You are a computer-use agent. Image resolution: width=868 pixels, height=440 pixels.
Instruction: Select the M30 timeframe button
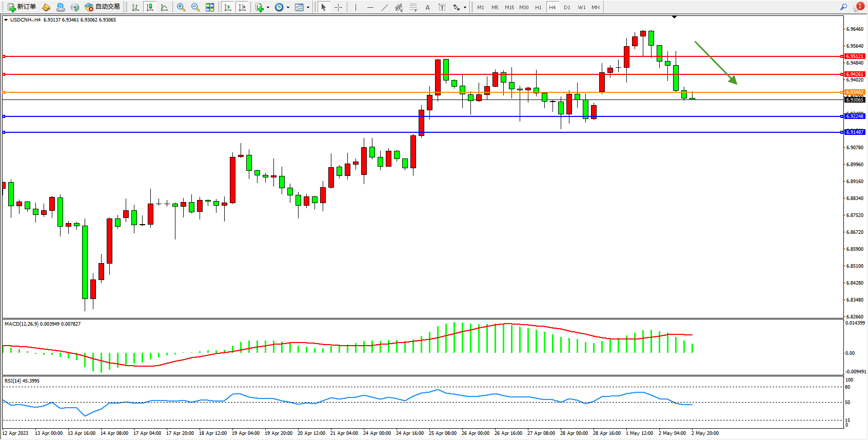click(x=524, y=7)
